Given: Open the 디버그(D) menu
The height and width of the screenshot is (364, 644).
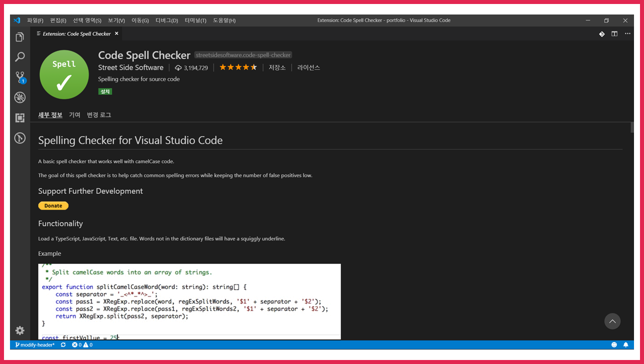Looking at the screenshot, I should (x=166, y=20).
